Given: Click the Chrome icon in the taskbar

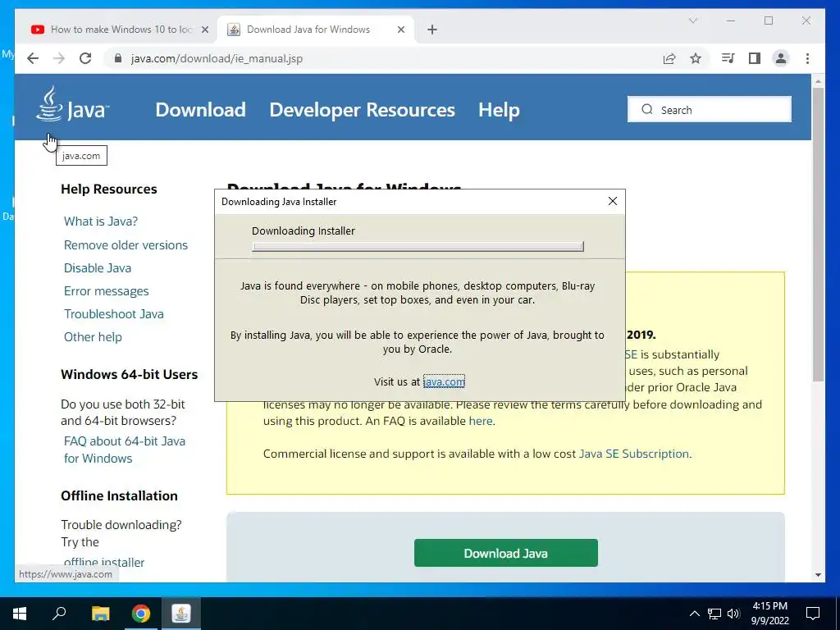Looking at the screenshot, I should click(141, 614).
